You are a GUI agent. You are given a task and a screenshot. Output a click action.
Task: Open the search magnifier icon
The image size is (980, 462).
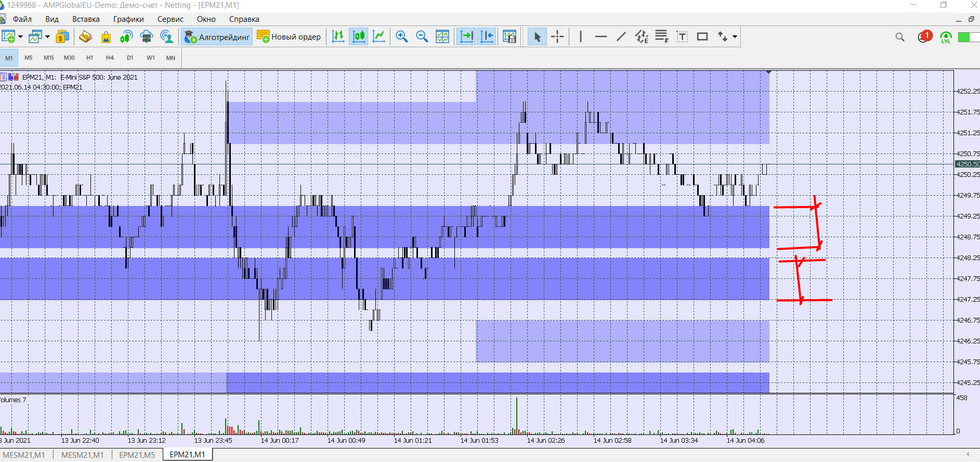(900, 37)
